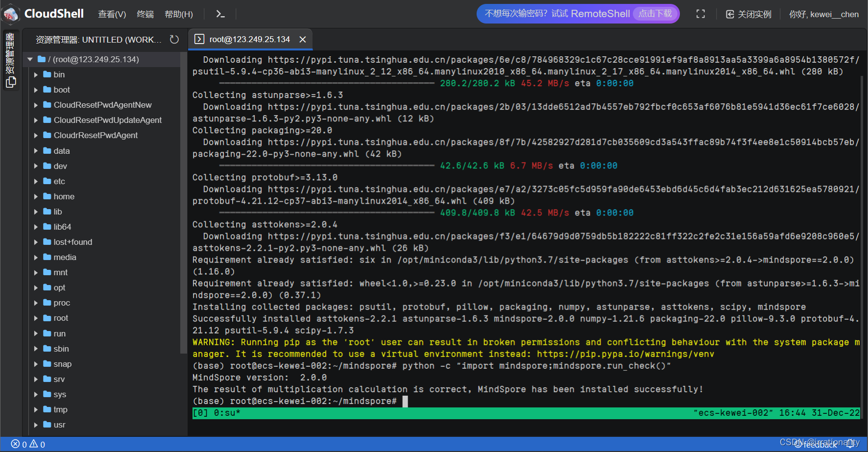
Task: Expand the CloudResetPwdAgentNew folder
Action: pyautogui.click(x=36, y=105)
